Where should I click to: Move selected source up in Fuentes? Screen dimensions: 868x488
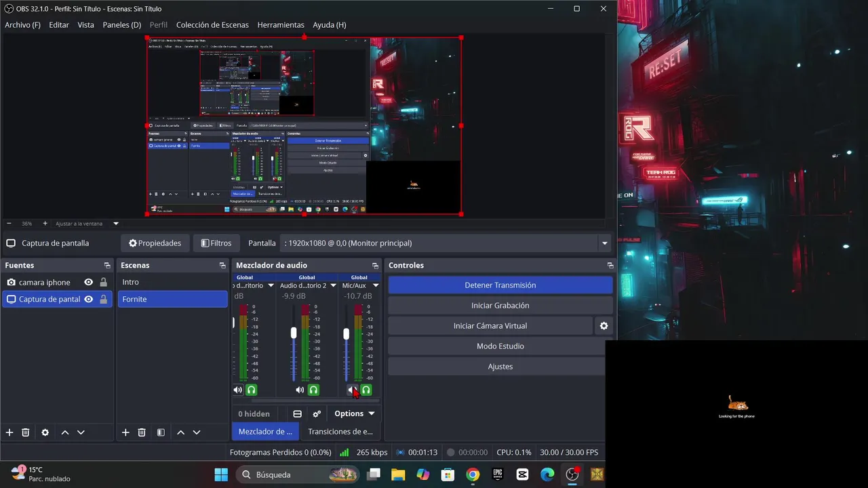[65, 432]
